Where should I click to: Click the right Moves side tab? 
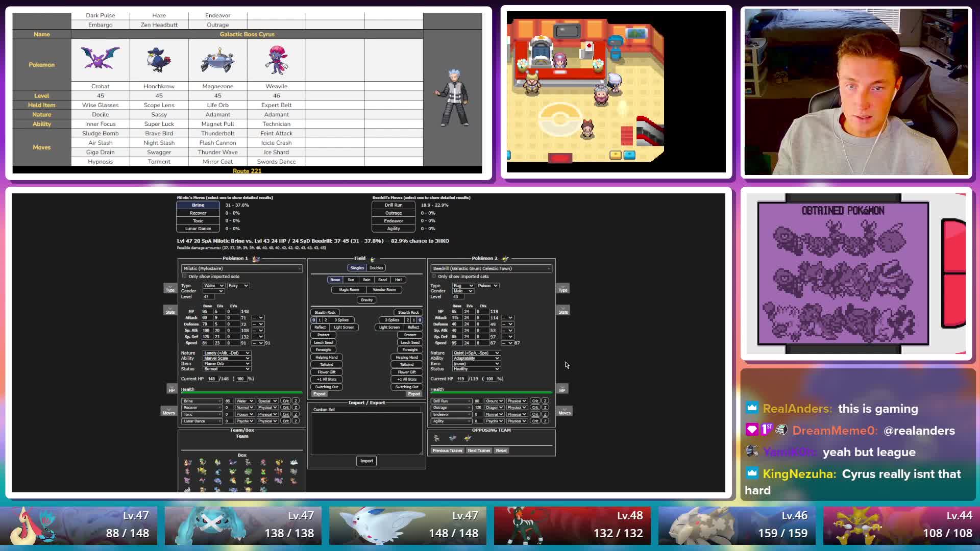564,412
